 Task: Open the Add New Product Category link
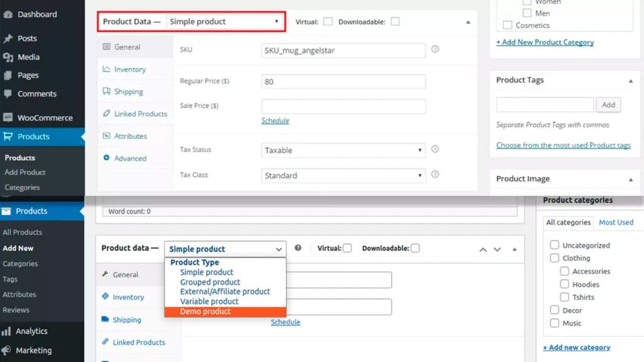coord(545,42)
